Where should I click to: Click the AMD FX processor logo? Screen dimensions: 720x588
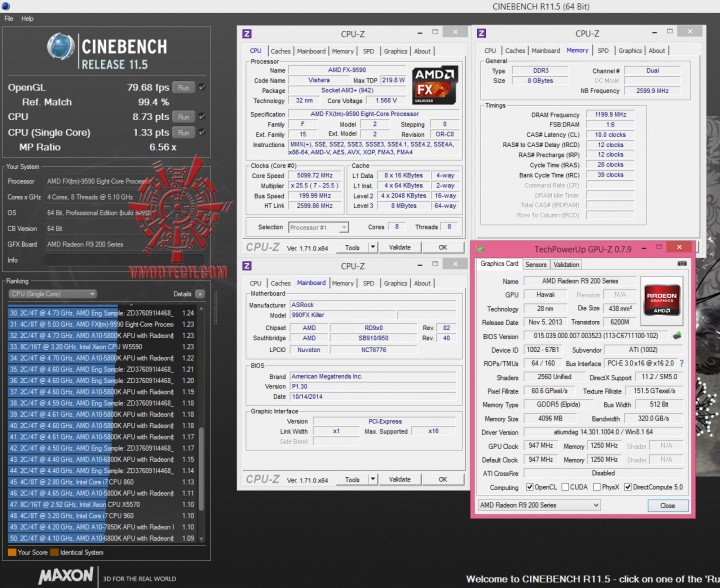434,86
